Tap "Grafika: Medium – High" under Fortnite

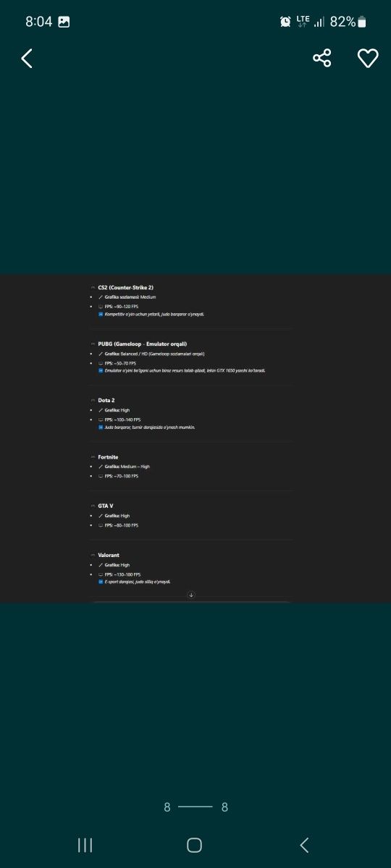point(127,467)
